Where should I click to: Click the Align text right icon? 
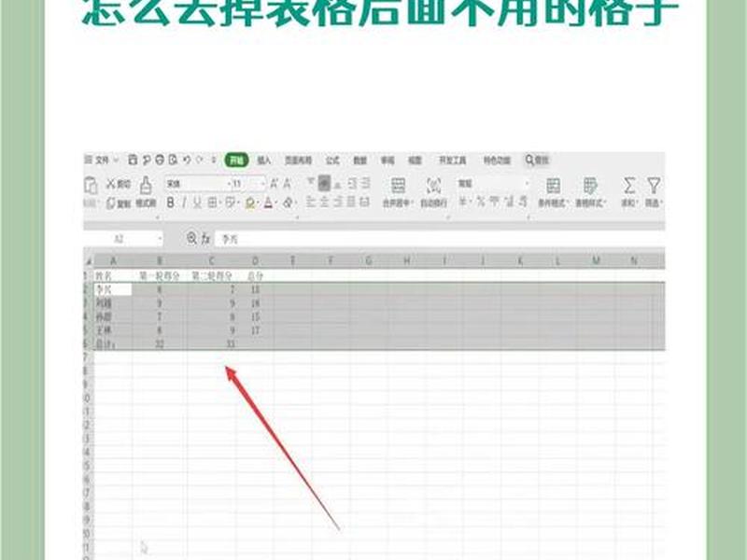pos(338,203)
